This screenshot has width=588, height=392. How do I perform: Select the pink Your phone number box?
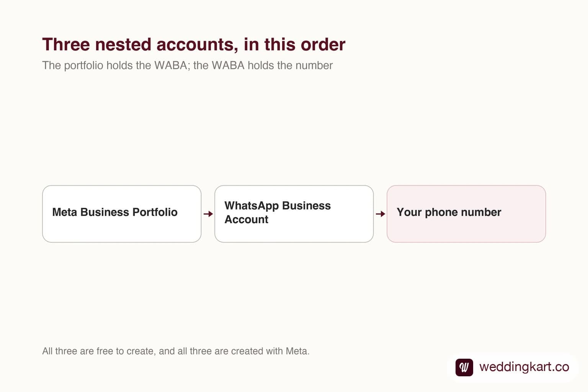coord(466,214)
